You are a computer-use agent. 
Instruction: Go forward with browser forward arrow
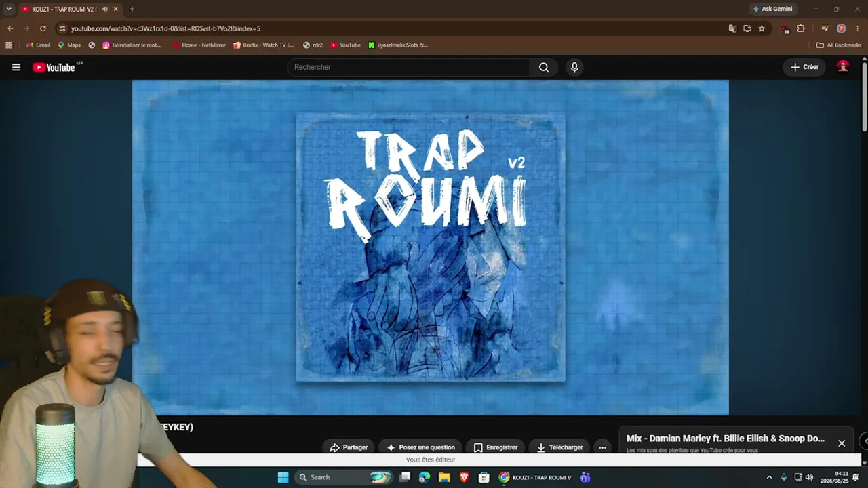click(26, 28)
